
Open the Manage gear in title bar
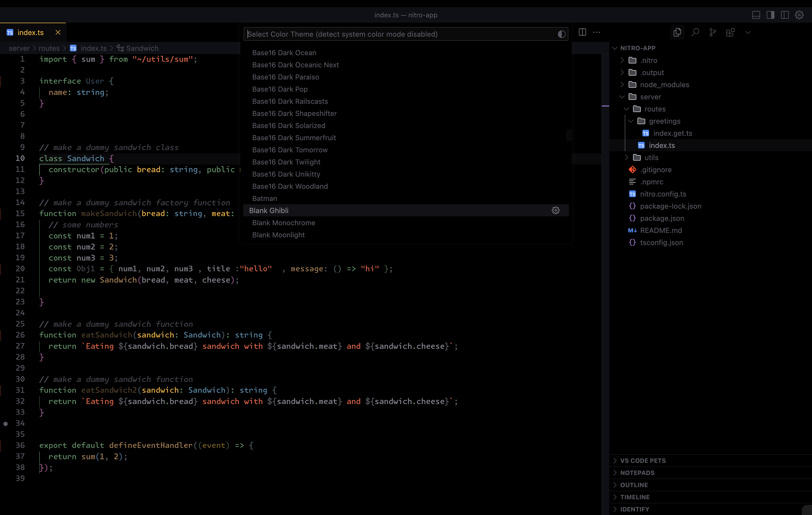pos(799,15)
